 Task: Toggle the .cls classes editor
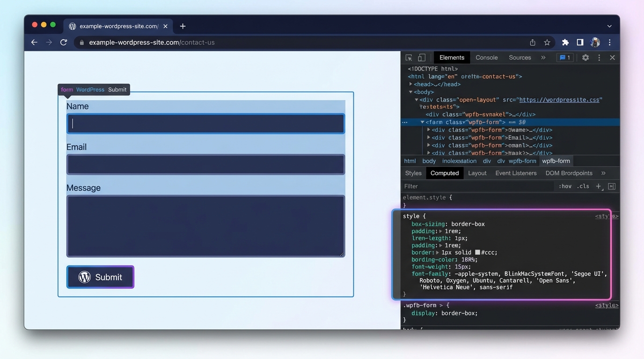coord(583,186)
